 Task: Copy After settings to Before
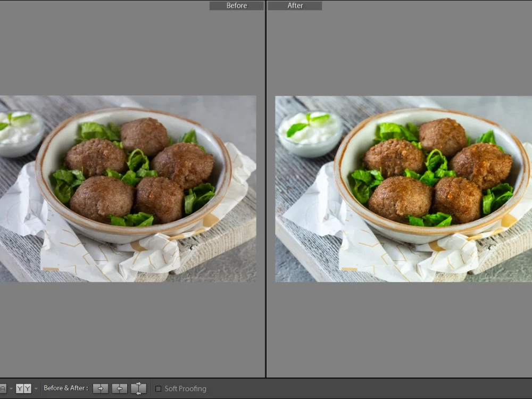(x=119, y=388)
